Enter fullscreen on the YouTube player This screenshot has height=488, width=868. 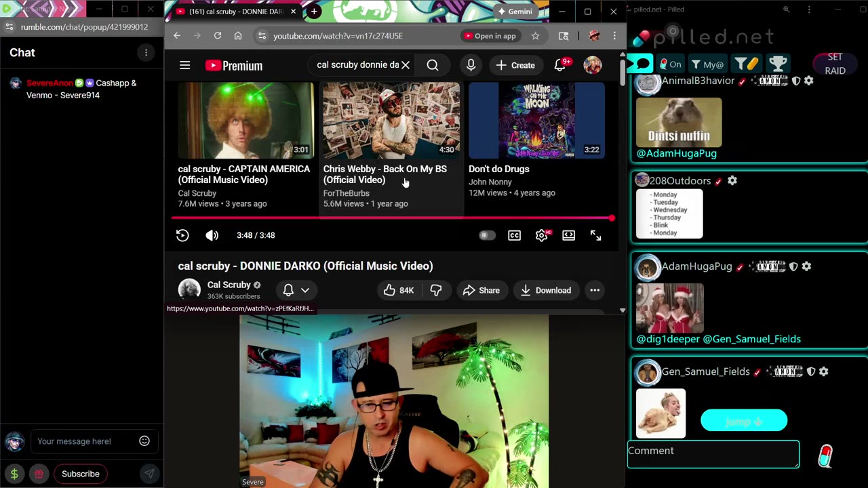(595, 235)
